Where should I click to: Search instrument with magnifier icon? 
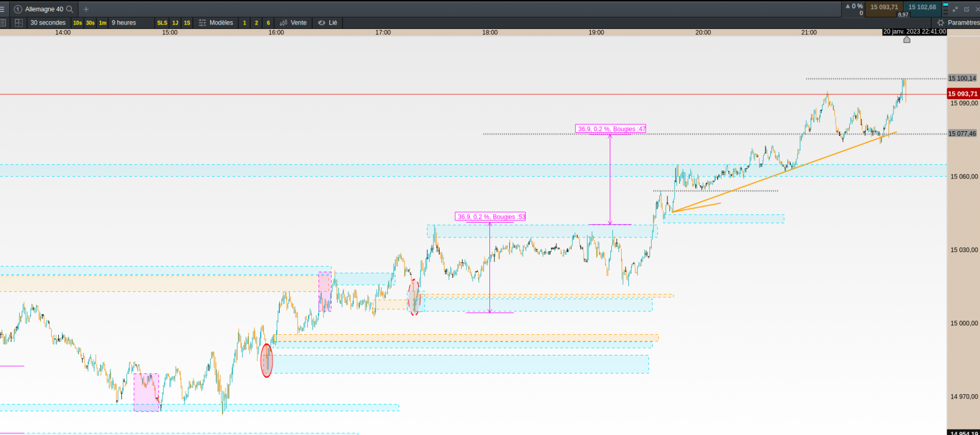[x=70, y=9]
